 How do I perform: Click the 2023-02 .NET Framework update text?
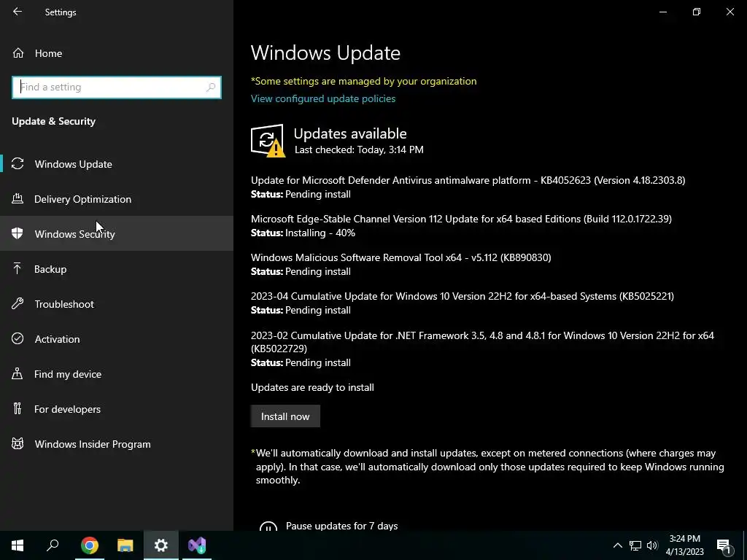click(x=482, y=342)
